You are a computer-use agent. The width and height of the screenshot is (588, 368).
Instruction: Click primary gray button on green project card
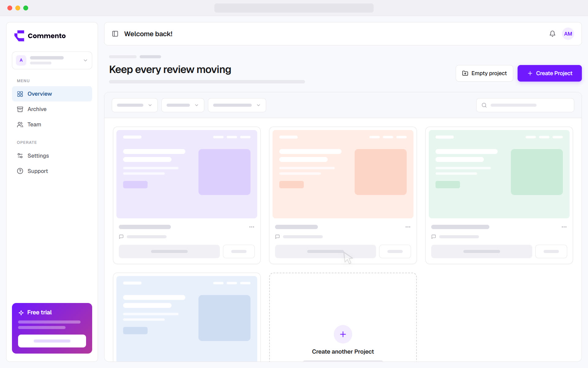[482, 251]
